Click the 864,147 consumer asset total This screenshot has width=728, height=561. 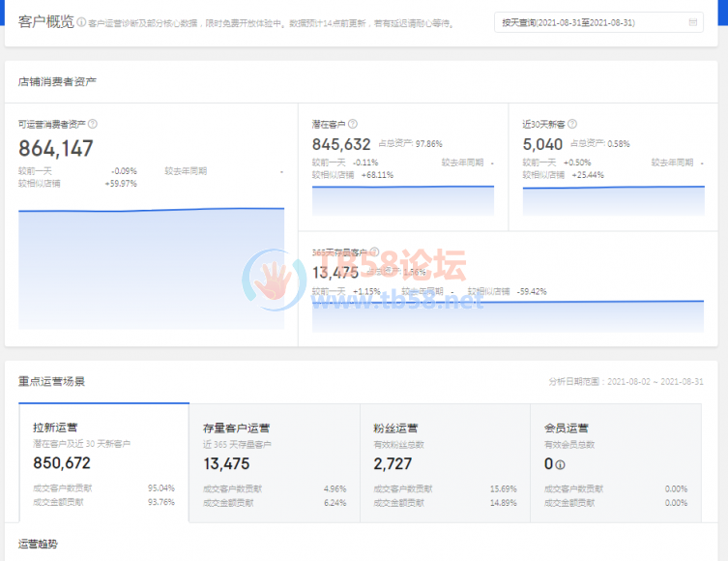coord(56,148)
